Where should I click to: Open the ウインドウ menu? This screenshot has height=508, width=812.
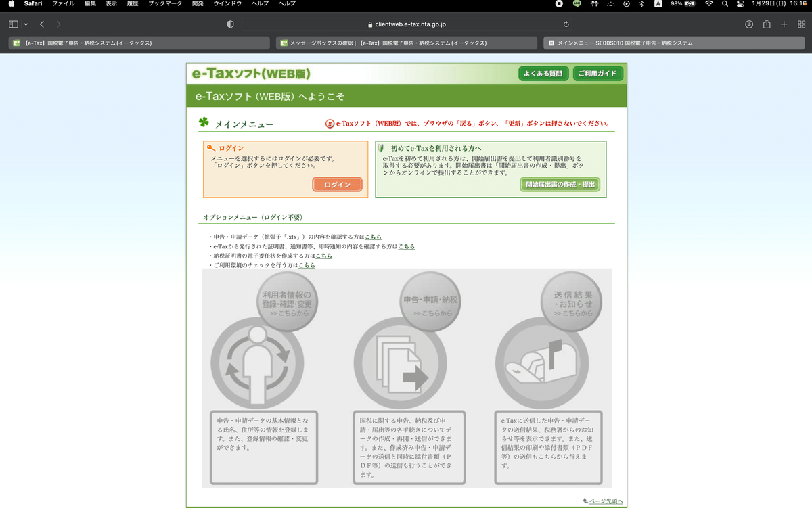click(x=227, y=4)
